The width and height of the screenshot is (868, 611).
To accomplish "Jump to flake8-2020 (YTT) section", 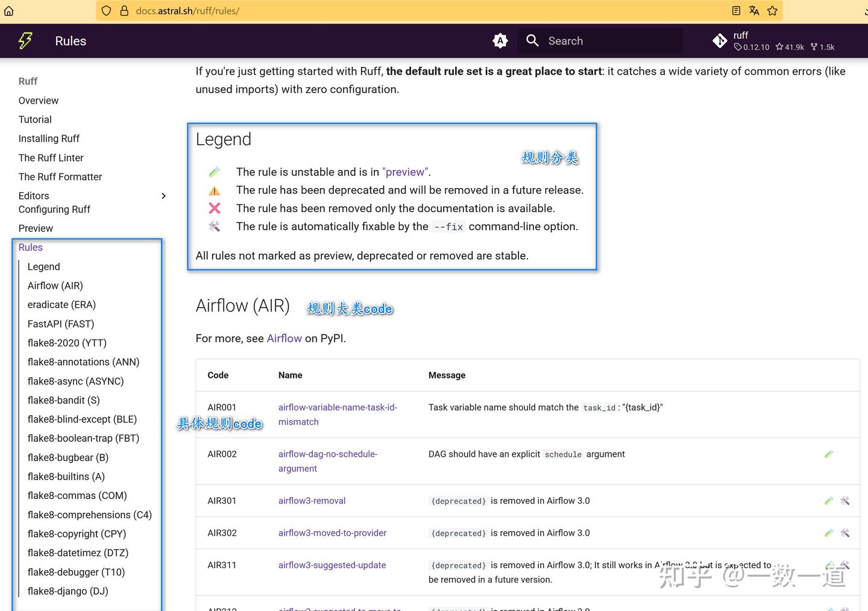I will pos(67,343).
